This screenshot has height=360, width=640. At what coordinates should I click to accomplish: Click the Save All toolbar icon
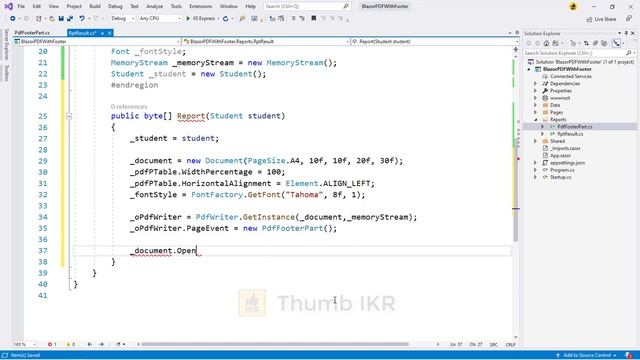tap(70, 18)
